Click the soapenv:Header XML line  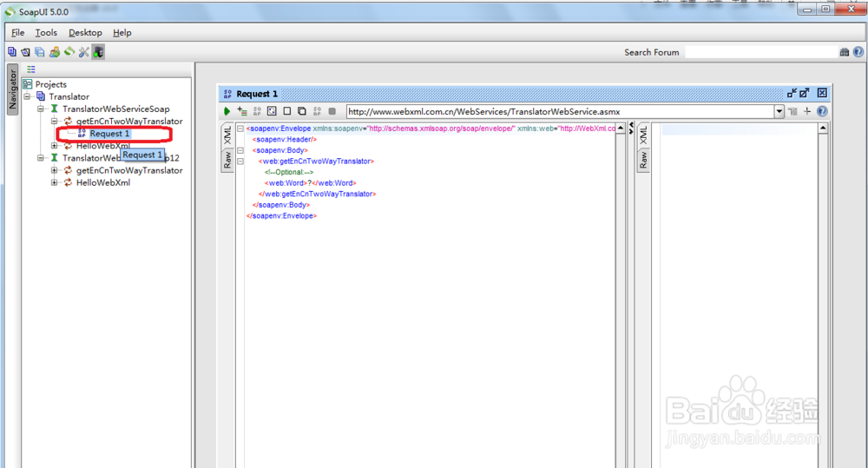pyautogui.click(x=285, y=140)
